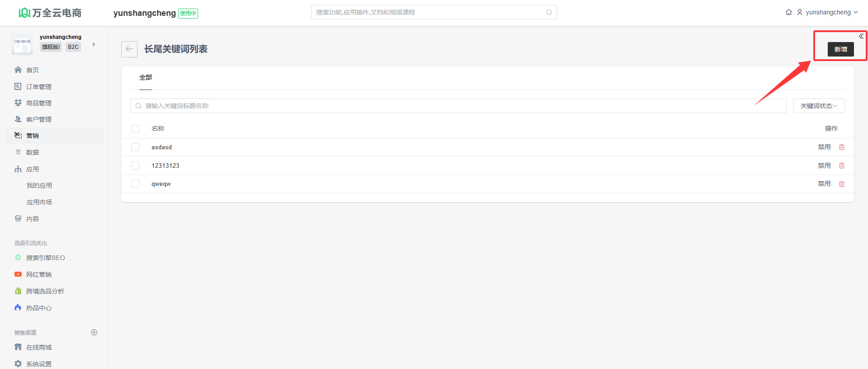Disable the qweqw keyword via 禁用
Viewport: 868px width, 369px height.
click(x=824, y=184)
